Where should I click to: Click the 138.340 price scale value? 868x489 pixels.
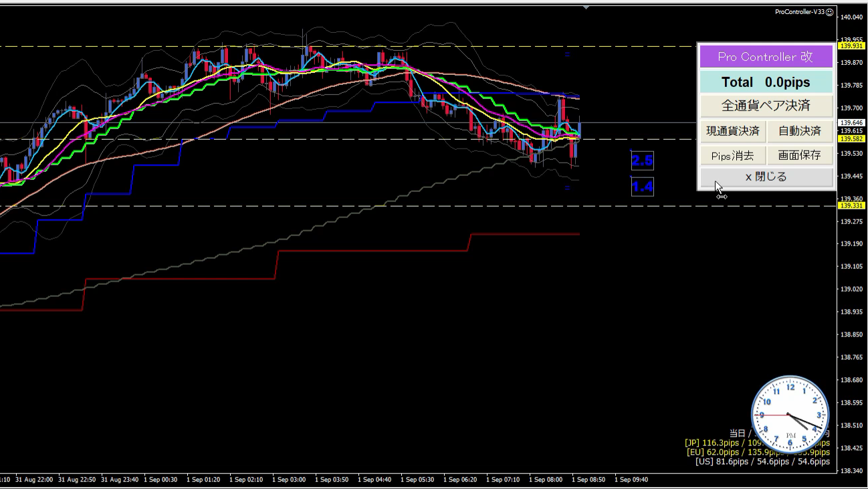click(x=852, y=471)
